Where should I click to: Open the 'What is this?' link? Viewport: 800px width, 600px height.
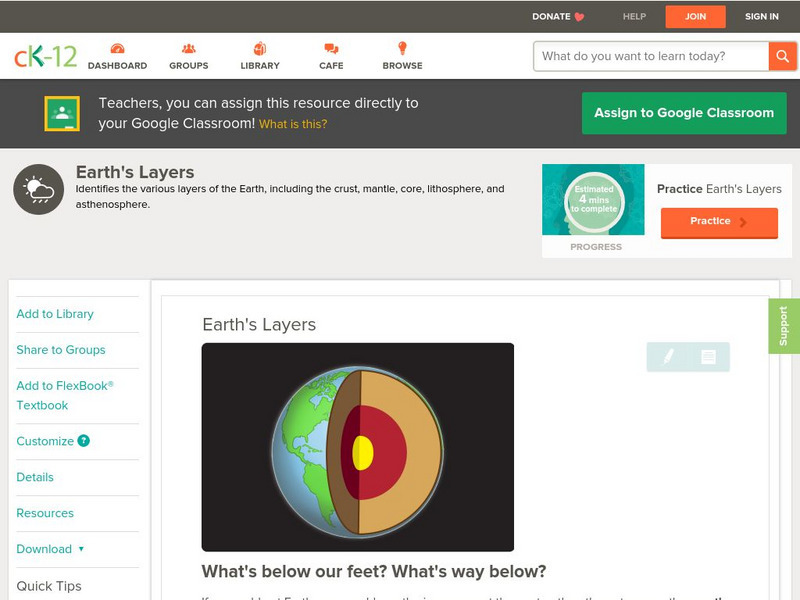click(293, 124)
